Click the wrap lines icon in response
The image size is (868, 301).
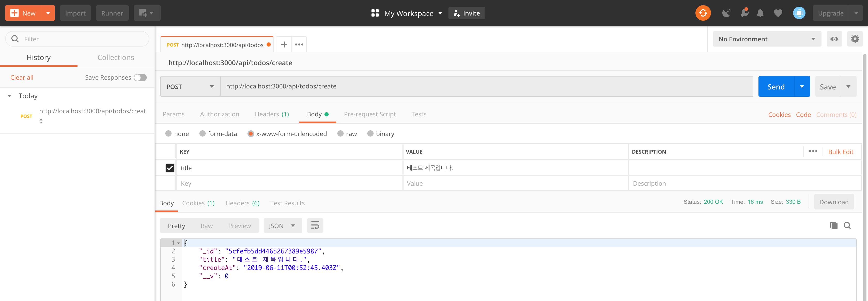pos(315,226)
